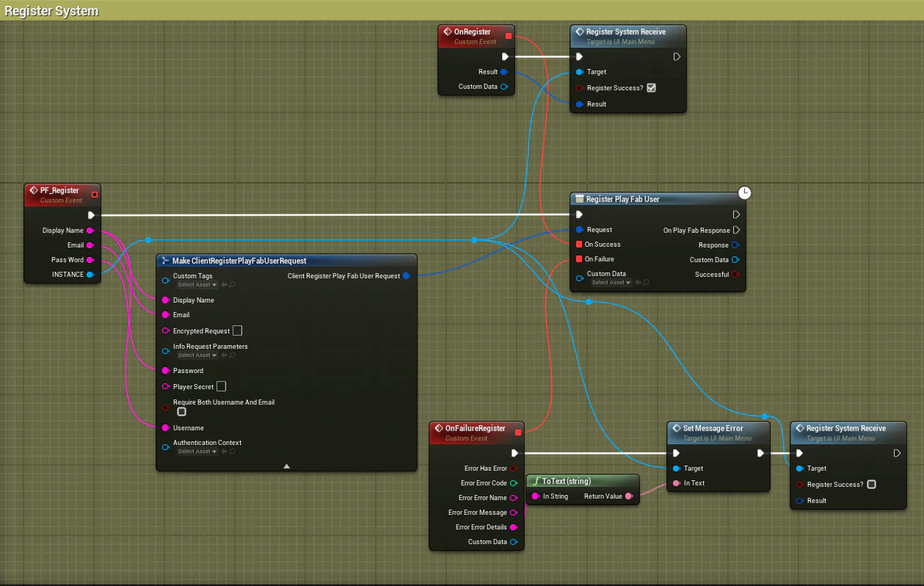924x586 pixels.
Task: Click the latent clock icon on Register Play Fab User
Action: tap(744, 193)
